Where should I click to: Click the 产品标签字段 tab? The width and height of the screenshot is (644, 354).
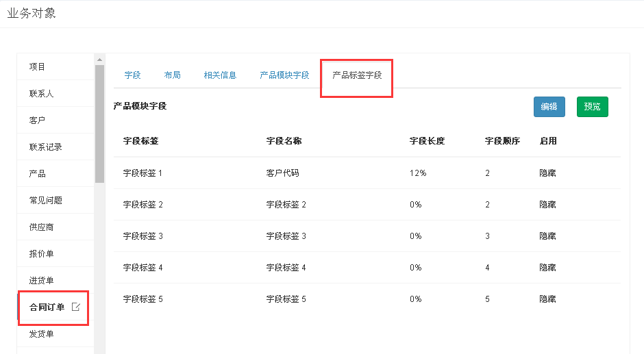click(357, 75)
